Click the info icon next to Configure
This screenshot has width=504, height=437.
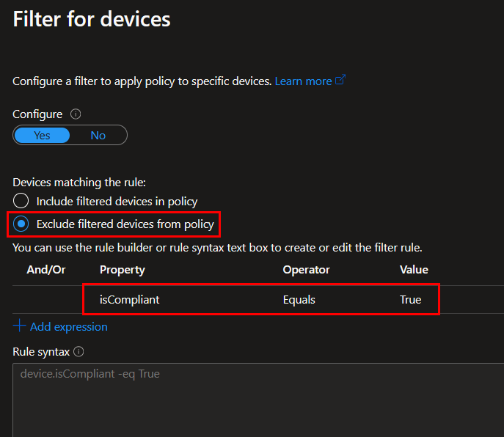pyautogui.click(x=75, y=114)
